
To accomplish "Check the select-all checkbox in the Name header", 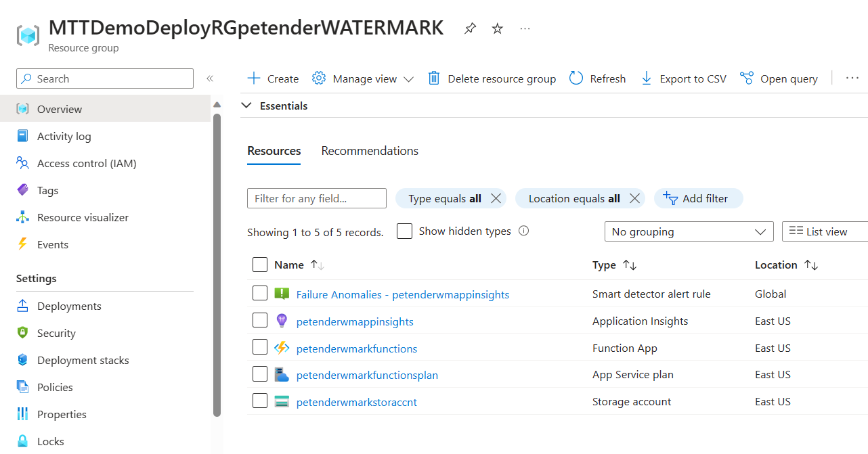I will (x=260, y=265).
